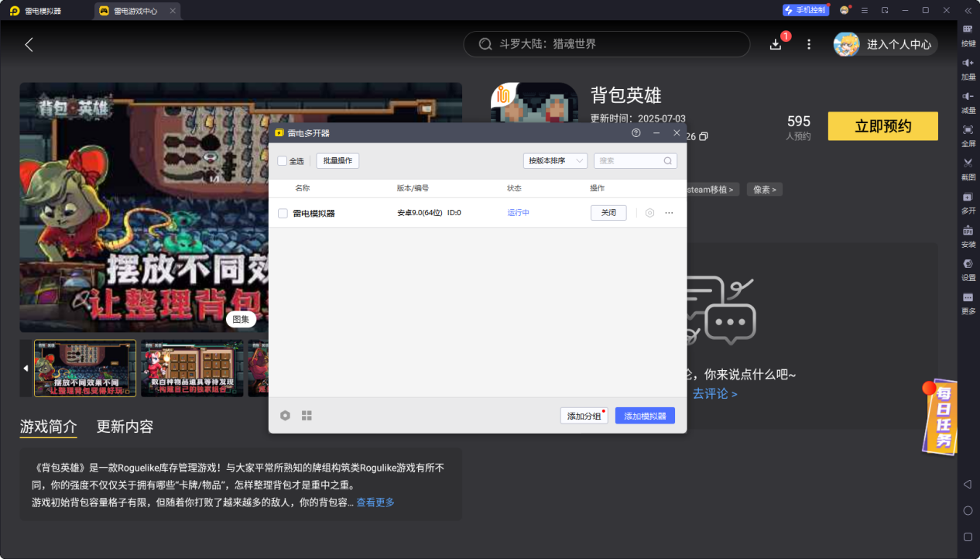The height and width of the screenshot is (559, 980).
Task: Click the 去评论 link
Action: point(714,393)
